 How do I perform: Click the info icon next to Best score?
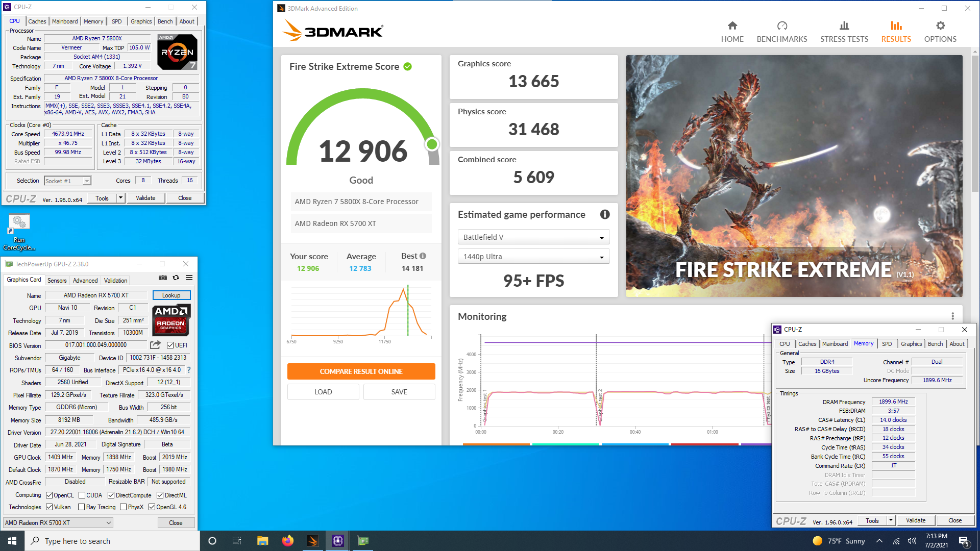423,256
